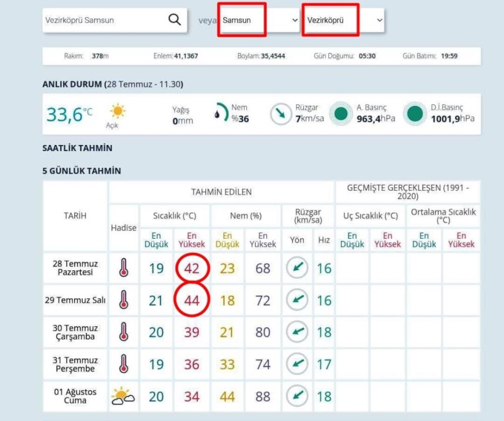Viewport: 504px width, 421px height.
Task: Click the humidity droplet icon next to Nem
Action: (219, 113)
